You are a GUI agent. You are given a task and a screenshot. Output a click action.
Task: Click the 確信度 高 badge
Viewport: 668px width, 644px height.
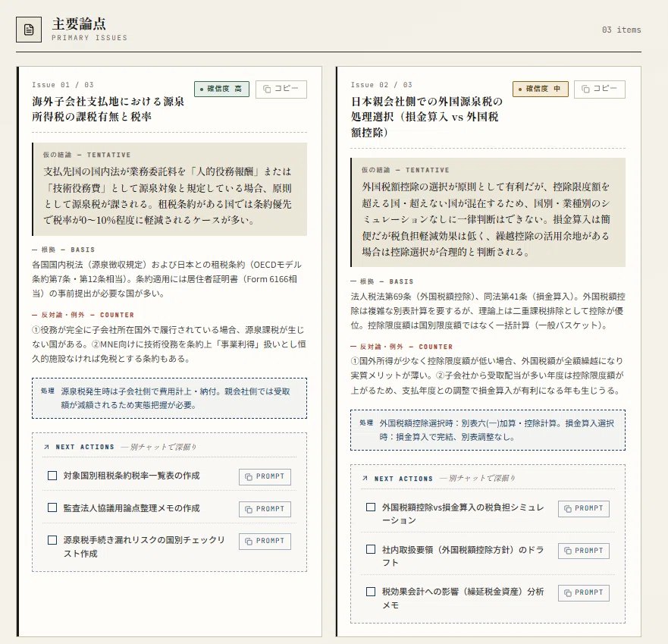click(221, 89)
